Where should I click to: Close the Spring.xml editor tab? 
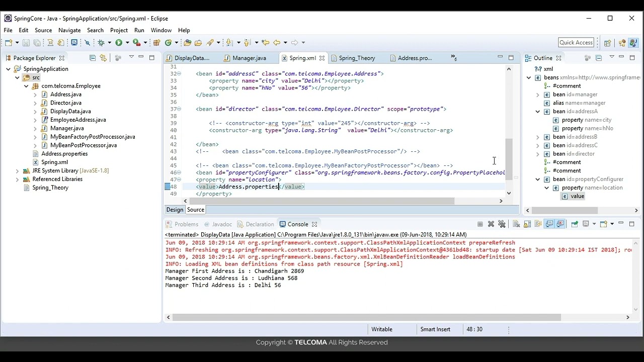(322, 58)
